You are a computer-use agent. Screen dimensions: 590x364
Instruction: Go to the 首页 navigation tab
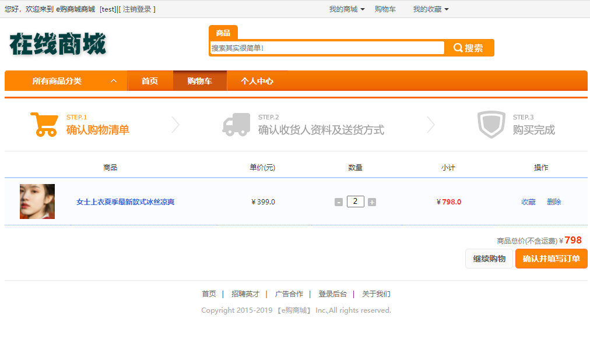(x=150, y=81)
